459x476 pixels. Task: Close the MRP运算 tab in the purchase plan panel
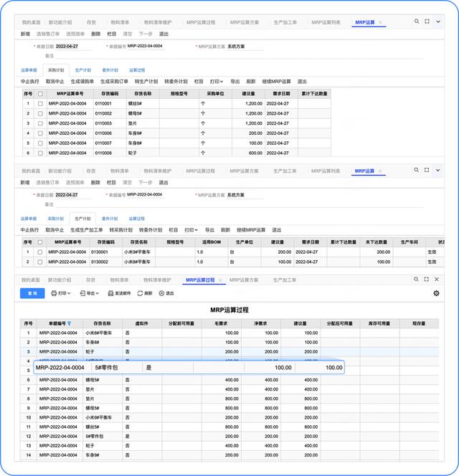[380, 22]
